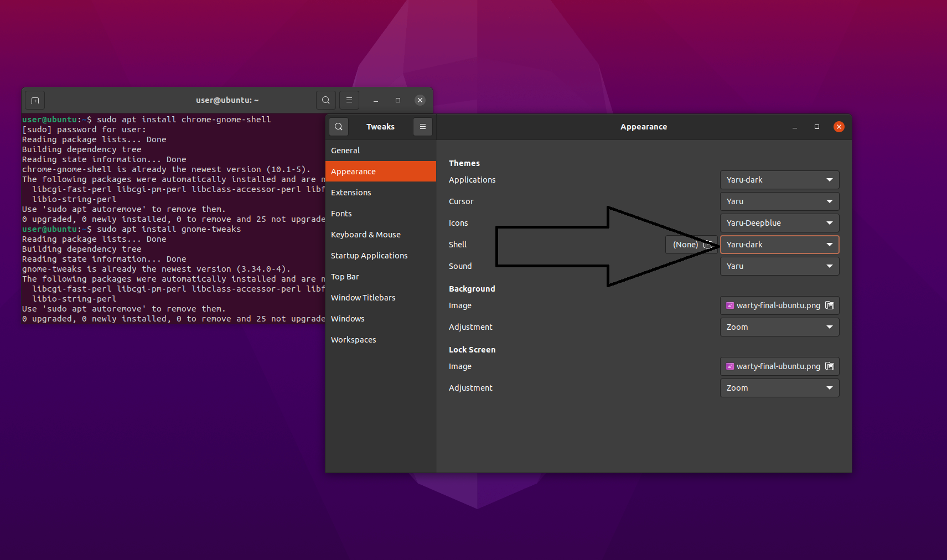
Task: Change the lock screen image via warty-final-ubuntu.png button
Action: 775,366
